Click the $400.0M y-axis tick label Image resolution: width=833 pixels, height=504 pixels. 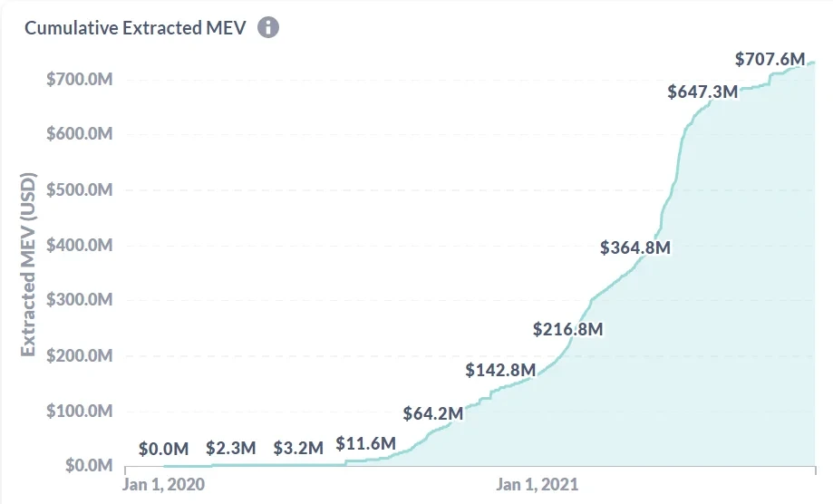point(79,245)
